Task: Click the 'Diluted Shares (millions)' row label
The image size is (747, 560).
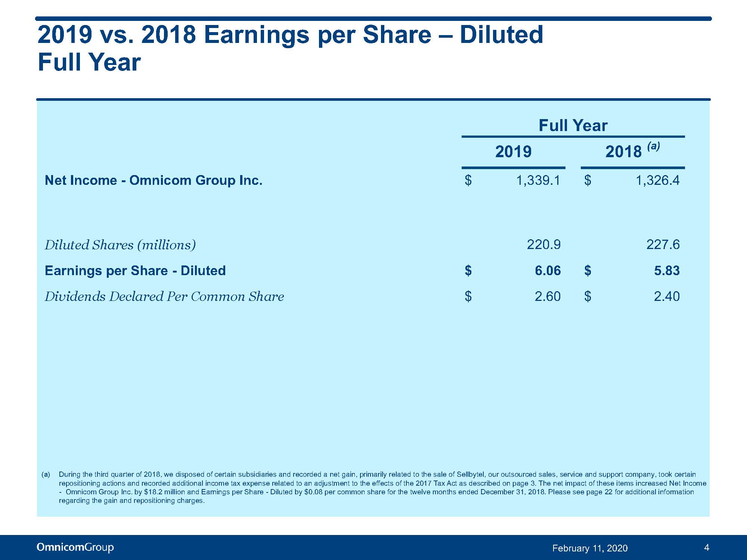Action: coord(120,245)
